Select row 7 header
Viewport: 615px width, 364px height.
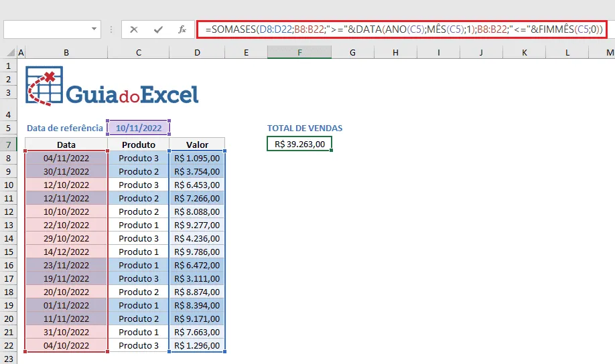pyautogui.click(x=8, y=145)
